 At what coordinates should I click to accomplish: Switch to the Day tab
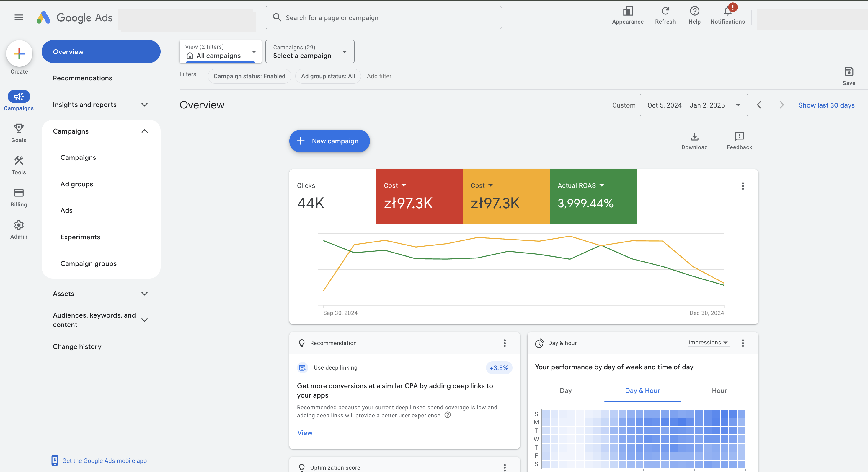coord(565,391)
